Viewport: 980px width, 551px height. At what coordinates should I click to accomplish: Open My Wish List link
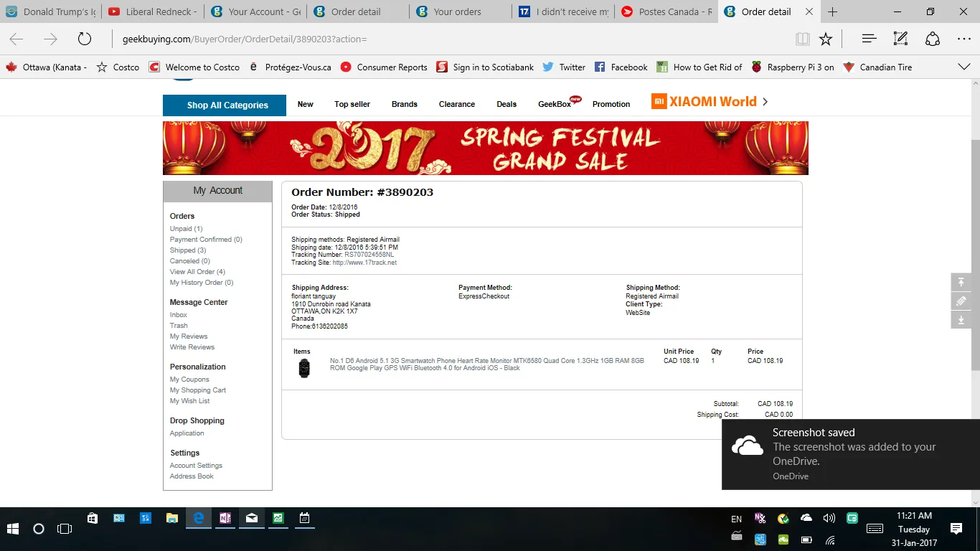[x=189, y=401]
